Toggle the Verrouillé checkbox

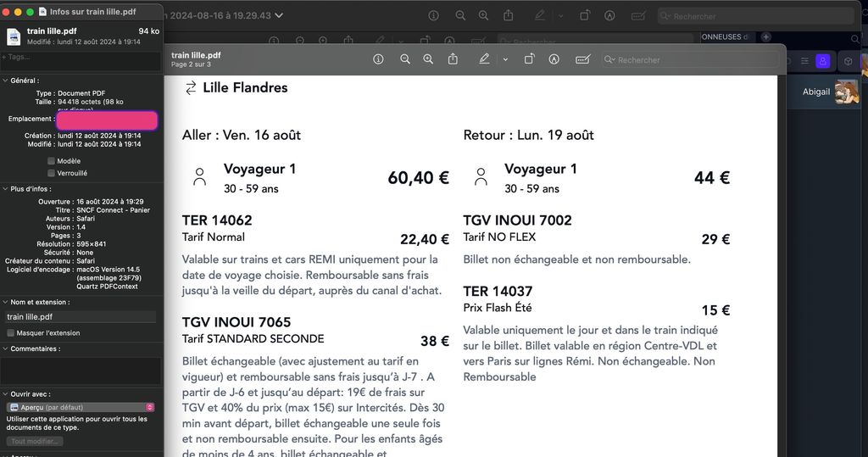(51, 173)
